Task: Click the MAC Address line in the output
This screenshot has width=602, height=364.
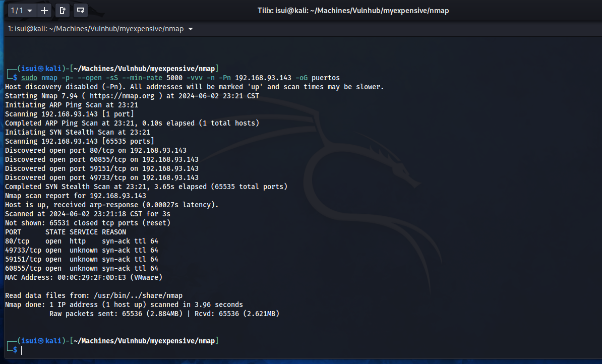Action: (84, 277)
